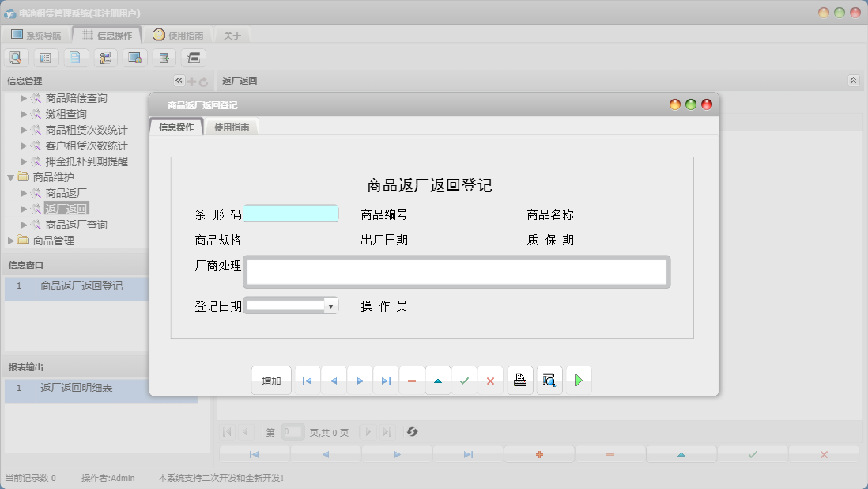This screenshot has height=489, width=868.
Task: Click the document icon in the top toolbar
Action: pyautogui.click(x=76, y=57)
